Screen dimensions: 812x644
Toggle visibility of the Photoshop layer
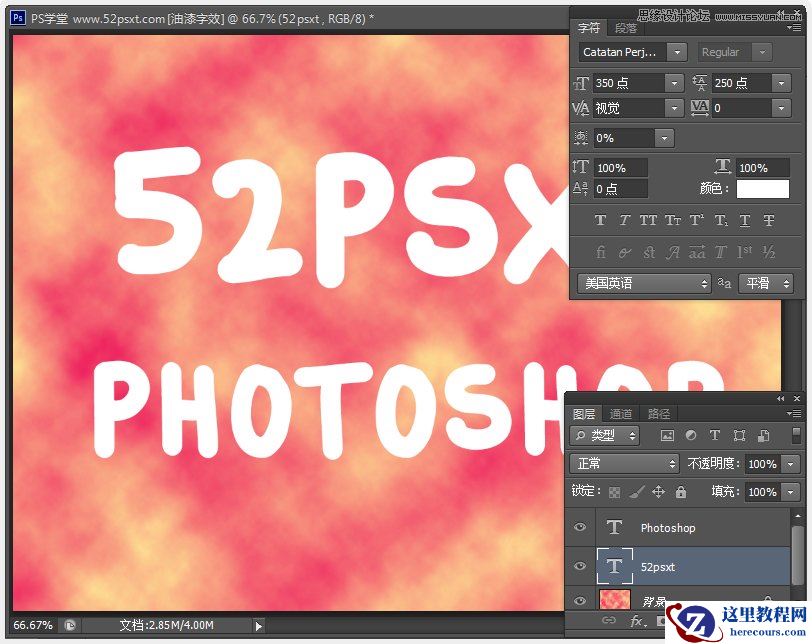pyautogui.click(x=580, y=527)
